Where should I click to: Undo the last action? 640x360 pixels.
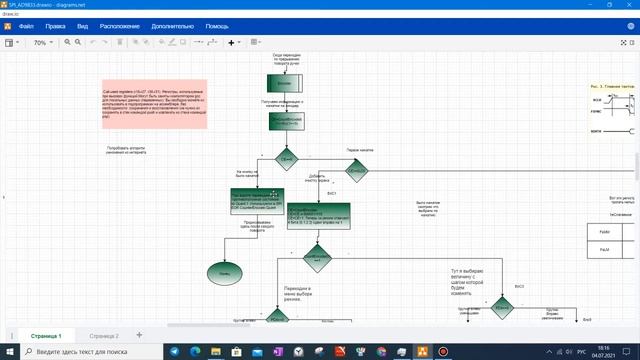click(93, 42)
